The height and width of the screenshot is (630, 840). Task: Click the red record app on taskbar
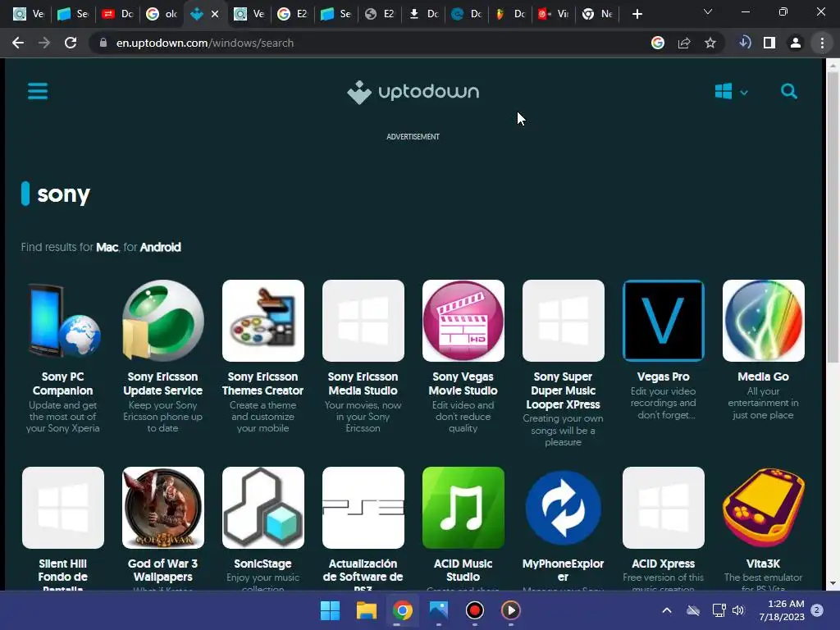(x=475, y=610)
